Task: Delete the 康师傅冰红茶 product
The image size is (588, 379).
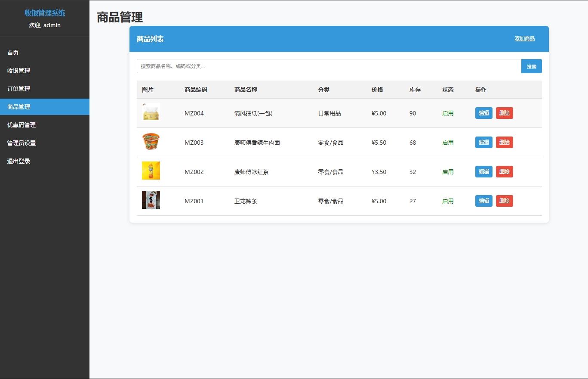Action: 505,172
